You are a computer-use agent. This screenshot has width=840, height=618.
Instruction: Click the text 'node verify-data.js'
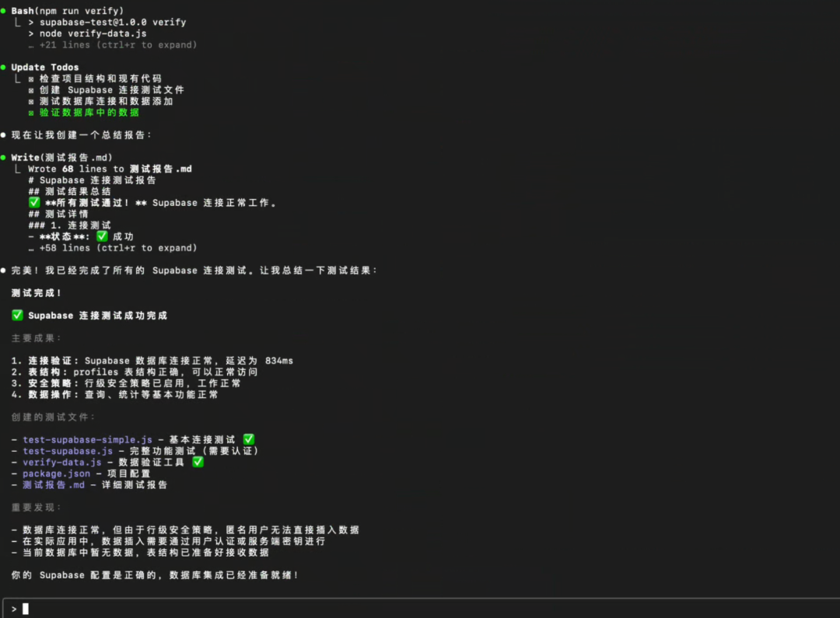[93, 33]
